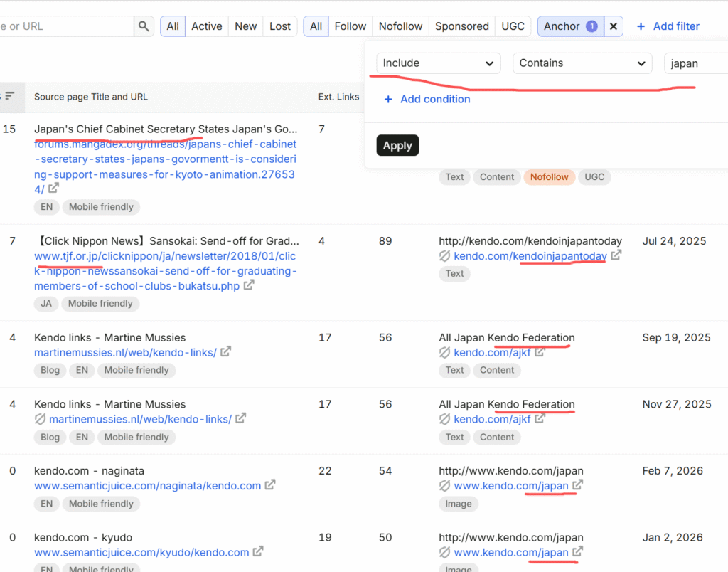Viewport: 728px width, 572px height.
Task: Click broken-link icon before Feb 7 kendo.com/japan
Action: click(x=445, y=486)
